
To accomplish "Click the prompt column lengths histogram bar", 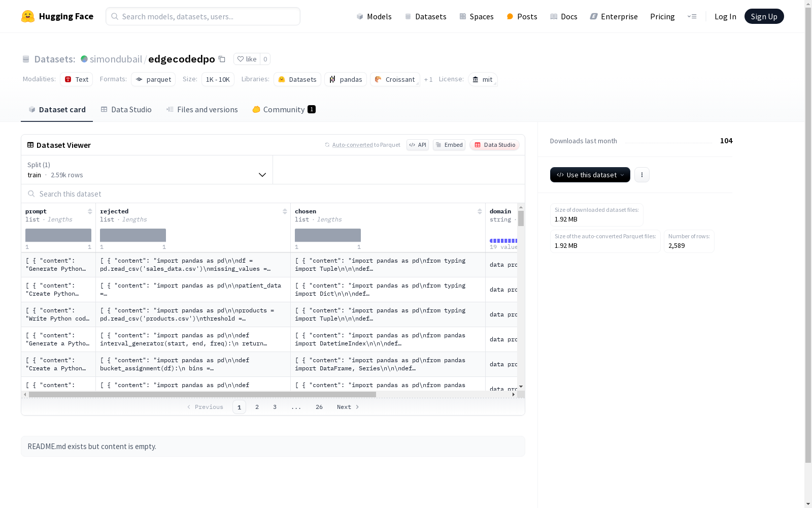I will pos(58,235).
